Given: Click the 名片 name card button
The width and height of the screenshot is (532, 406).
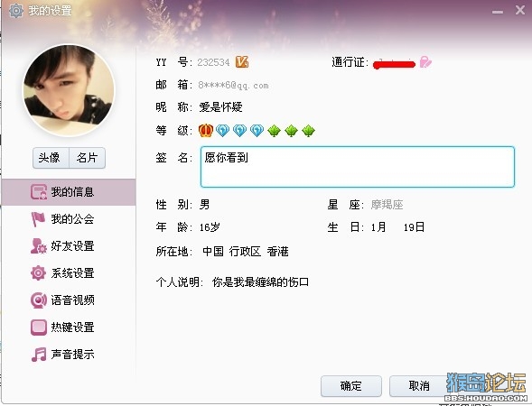Looking at the screenshot, I should [x=88, y=158].
